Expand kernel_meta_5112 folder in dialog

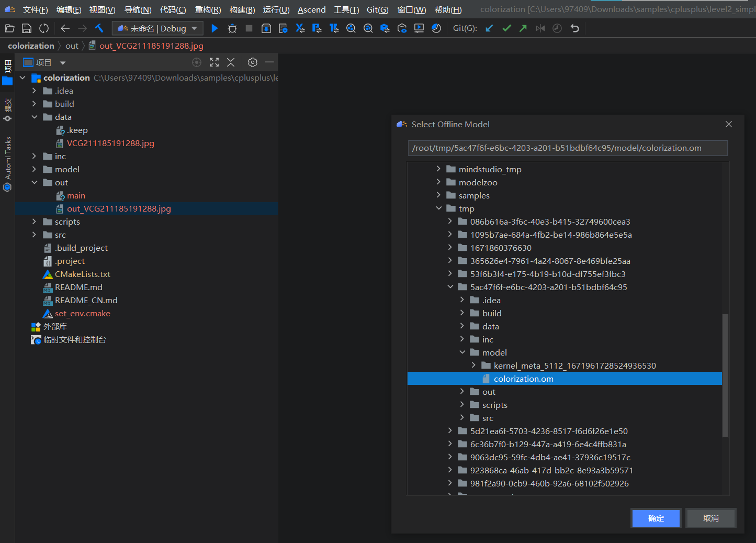[x=473, y=365]
